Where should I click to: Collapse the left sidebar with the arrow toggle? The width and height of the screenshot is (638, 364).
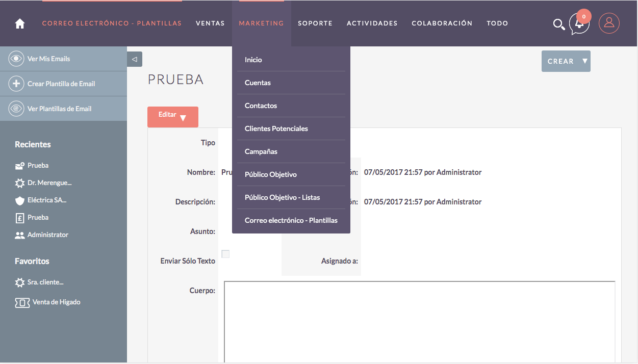(135, 59)
